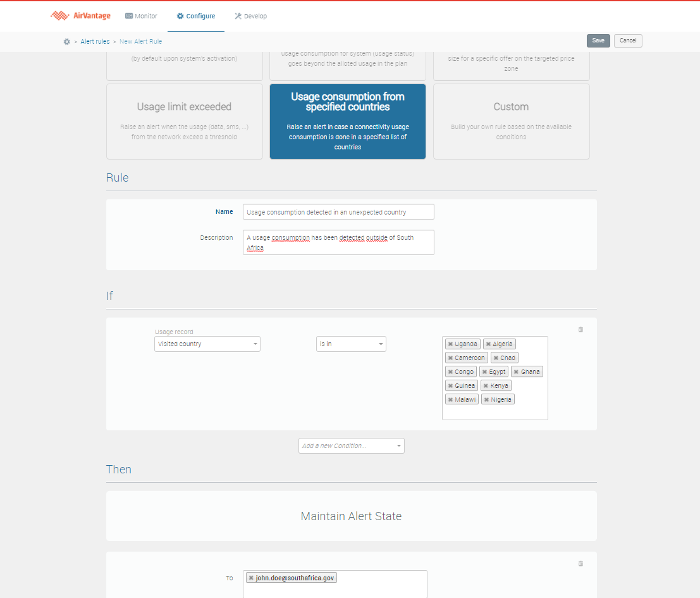
Task: Click into the rule Name field
Action: coord(338,212)
